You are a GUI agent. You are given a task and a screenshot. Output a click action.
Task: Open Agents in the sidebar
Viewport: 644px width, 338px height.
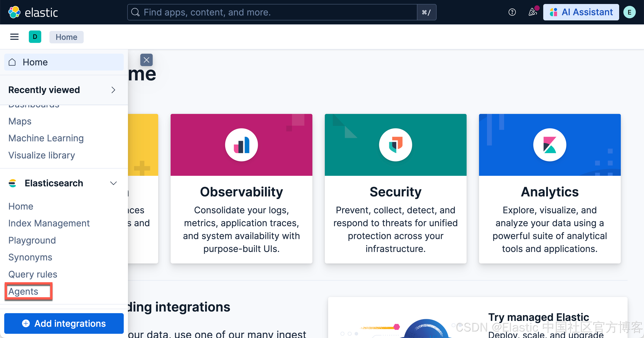(x=23, y=291)
